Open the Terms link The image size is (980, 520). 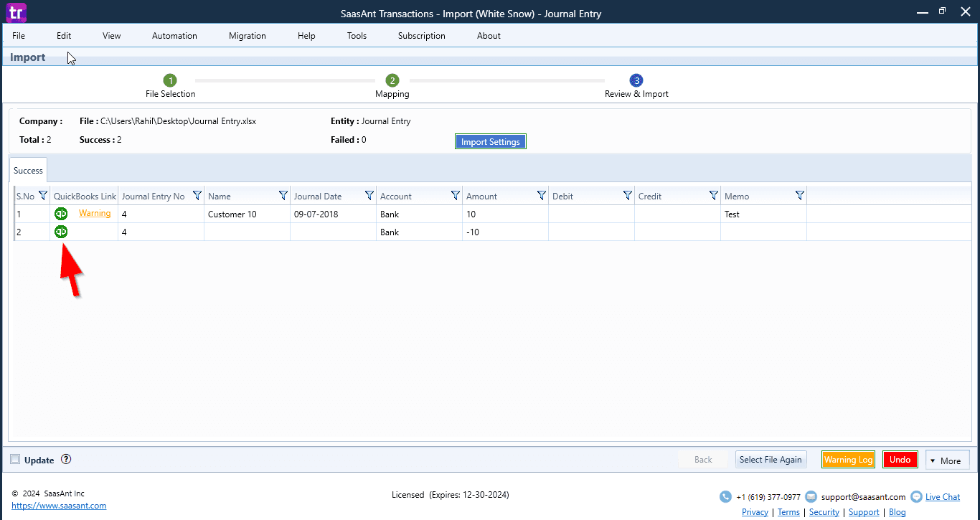(x=788, y=512)
